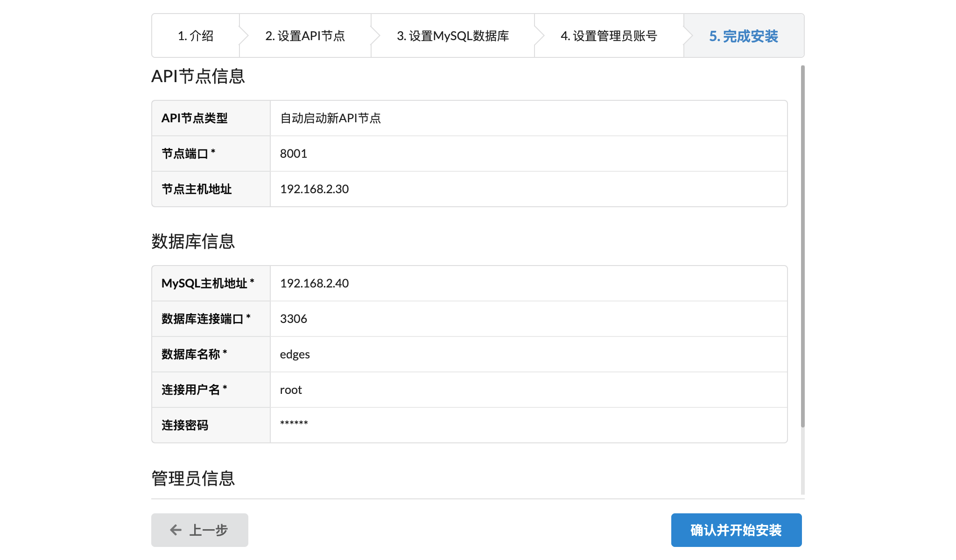Image resolution: width=956 pixels, height=560 pixels.
Task: Click the API节点类型 label
Action: pos(194,118)
